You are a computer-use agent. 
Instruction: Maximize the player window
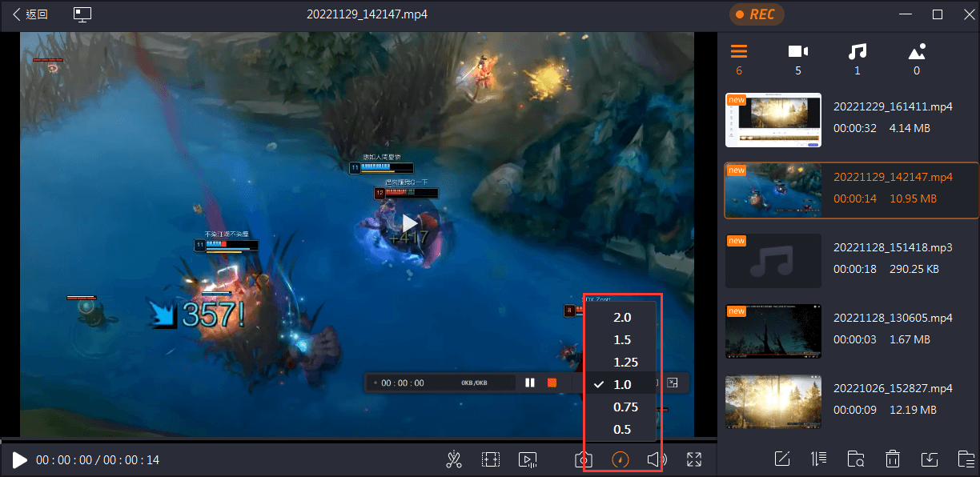938,14
